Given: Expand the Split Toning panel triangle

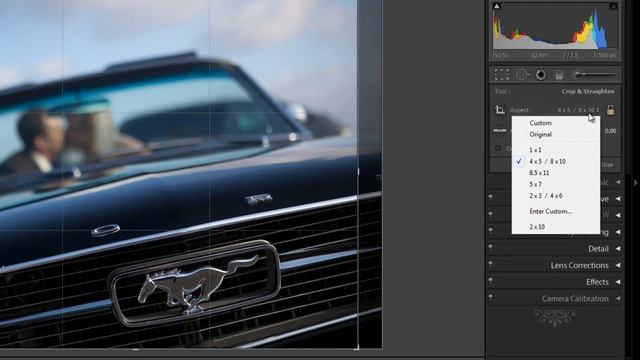Looking at the screenshot, I should (618, 232).
